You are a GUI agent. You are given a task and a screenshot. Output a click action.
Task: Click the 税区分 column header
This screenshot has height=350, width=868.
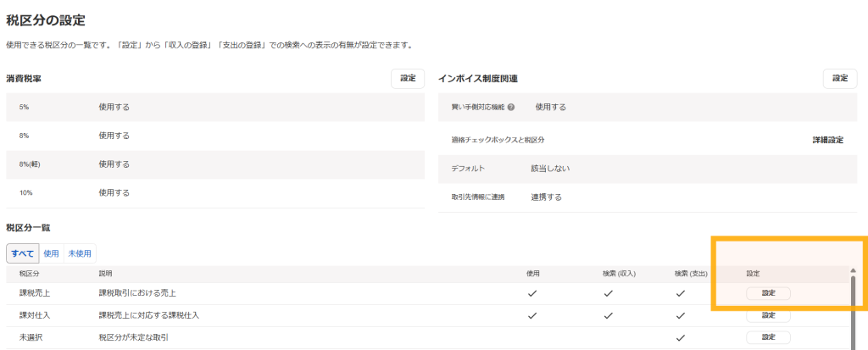pos(30,274)
